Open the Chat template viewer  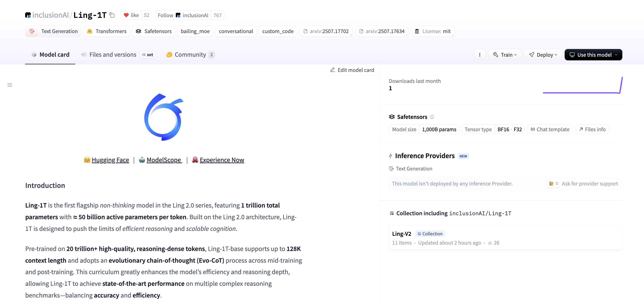[x=550, y=129]
